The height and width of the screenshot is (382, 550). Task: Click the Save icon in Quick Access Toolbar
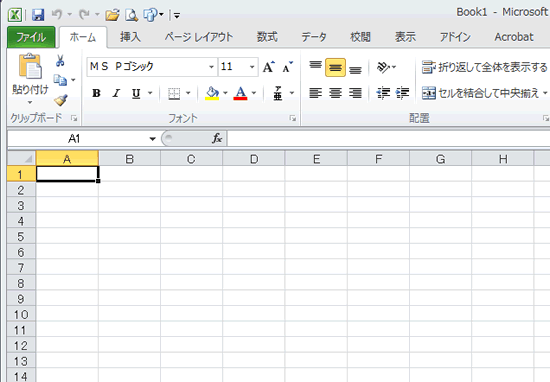(x=38, y=15)
